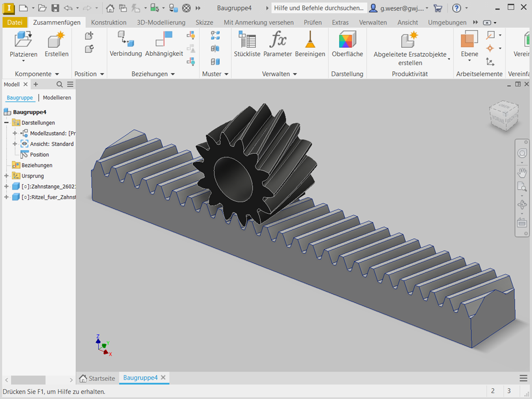Open the Verwalten panel dropdown
The width and height of the screenshot is (532, 399).
coord(279,74)
